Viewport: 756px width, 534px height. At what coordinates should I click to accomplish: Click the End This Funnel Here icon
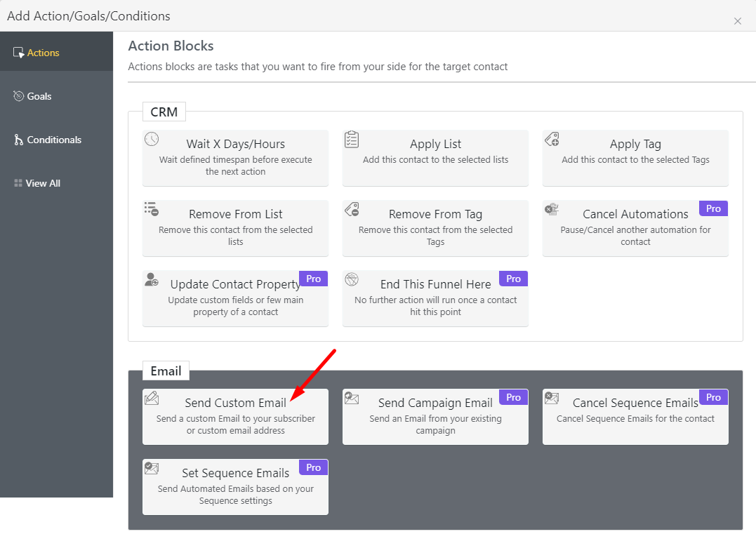tap(352, 279)
